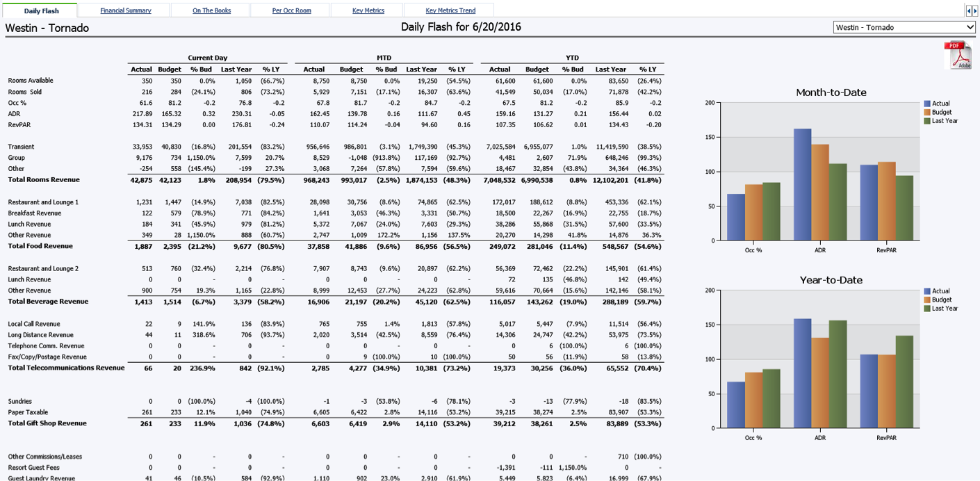Click the Total Telecommunications Revenue row label
Viewport: 980px width, 481px height.
[x=66, y=368]
